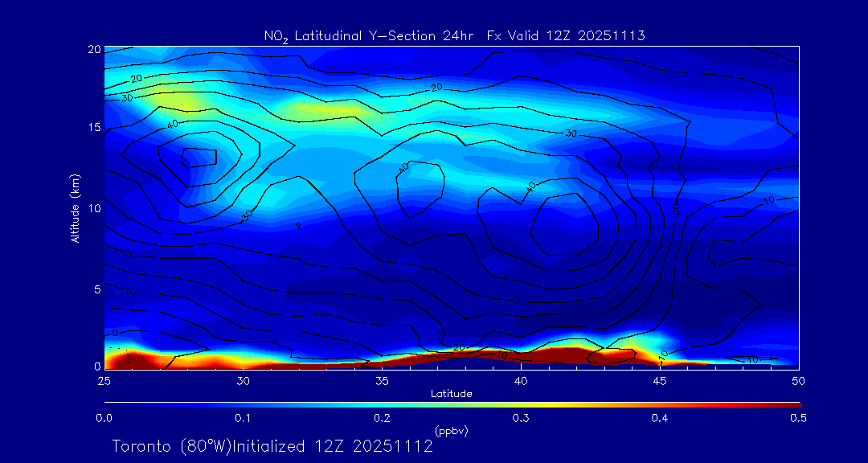
Task: Click the NO2 Latitudinal Y-Section plot title
Action: tap(454, 36)
